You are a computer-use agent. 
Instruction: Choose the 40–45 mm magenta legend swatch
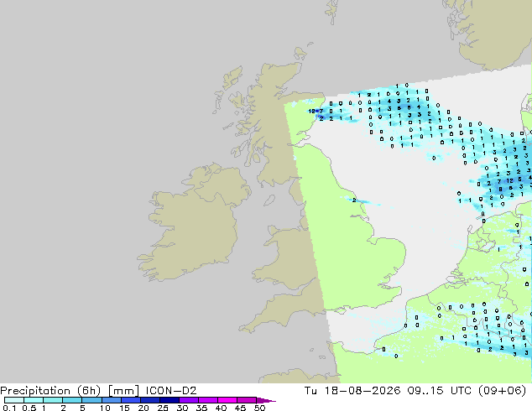click(227, 400)
